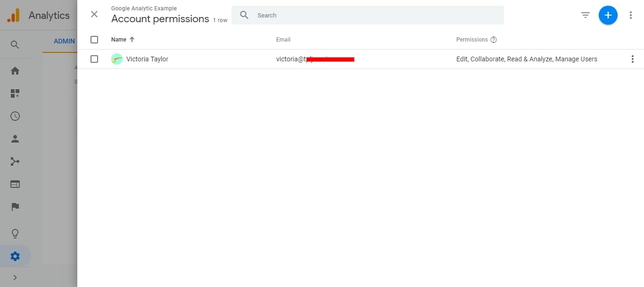Image resolution: width=644 pixels, height=287 pixels.
Task: Click the Home icon in the sidebar
Action: tap(15, 71)
